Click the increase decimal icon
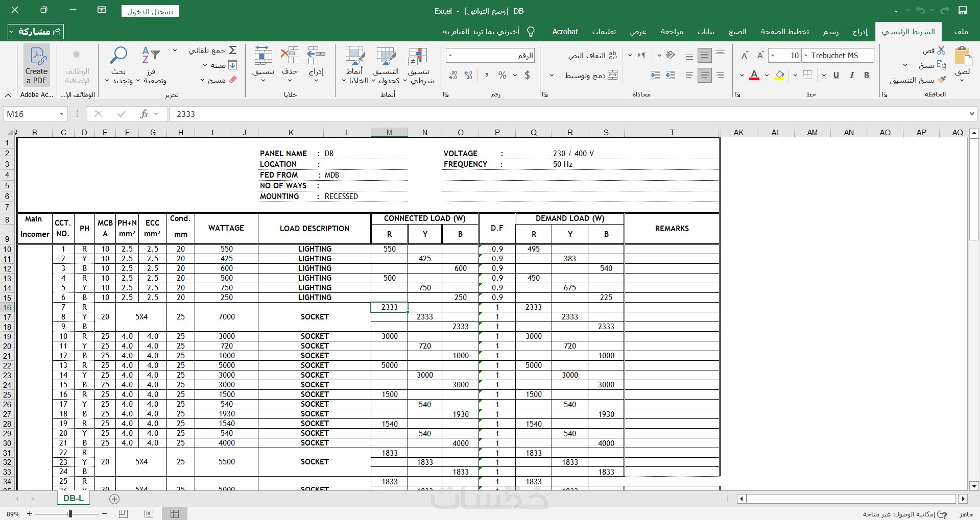 point(468,76)
